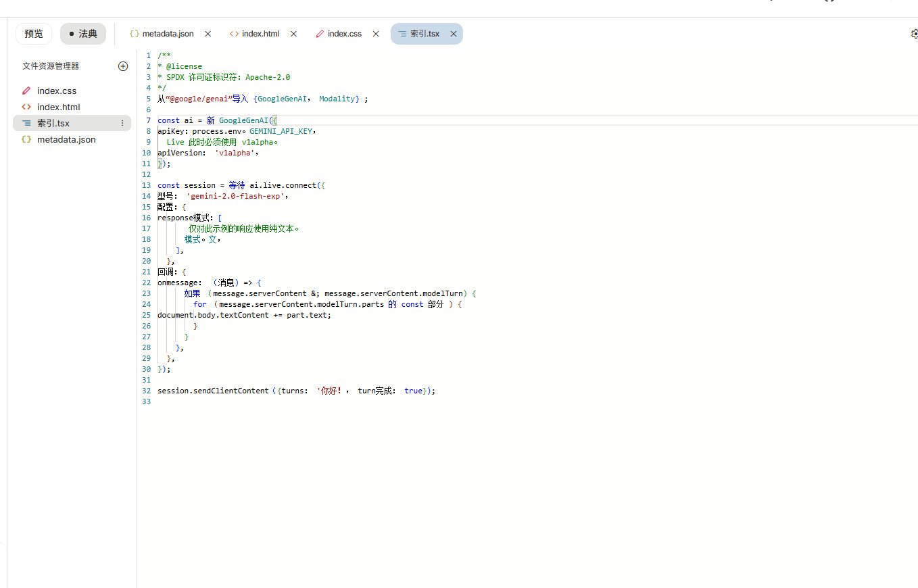
Task: Place cursor on the 'gemini-2.0-flash-exp' string
Action: (237, 196)
